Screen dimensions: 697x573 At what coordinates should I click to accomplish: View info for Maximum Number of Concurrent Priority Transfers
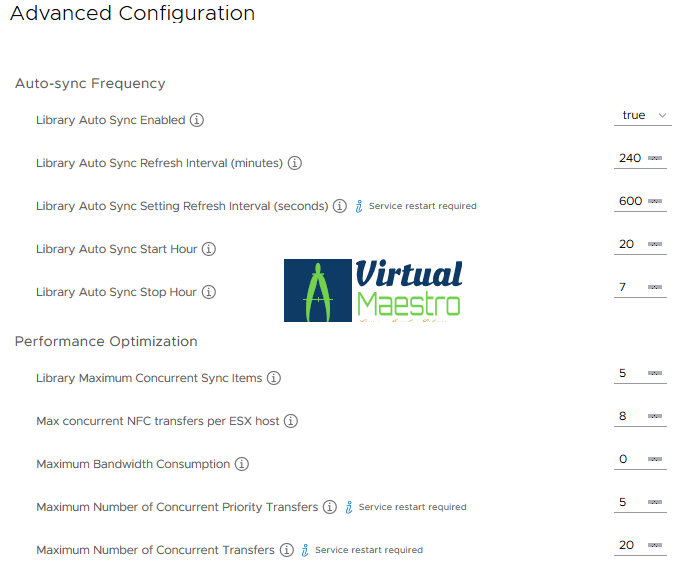tap(330, 507)
